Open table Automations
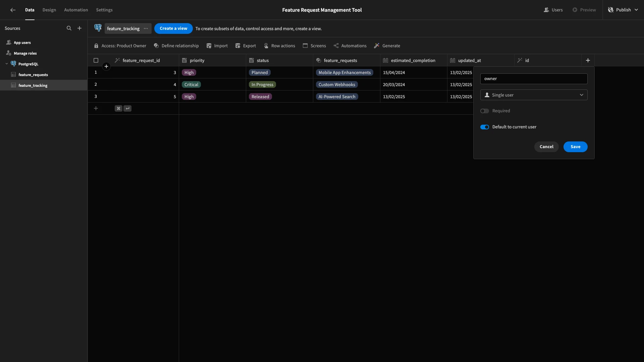This screenshot has height=362, width=644. (350, 46)
